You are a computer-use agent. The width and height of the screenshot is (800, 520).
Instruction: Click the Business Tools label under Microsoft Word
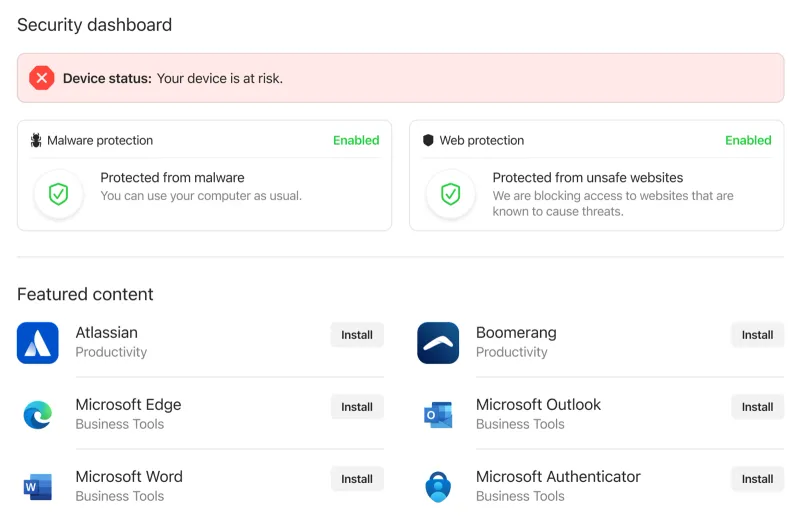[120, 496]
